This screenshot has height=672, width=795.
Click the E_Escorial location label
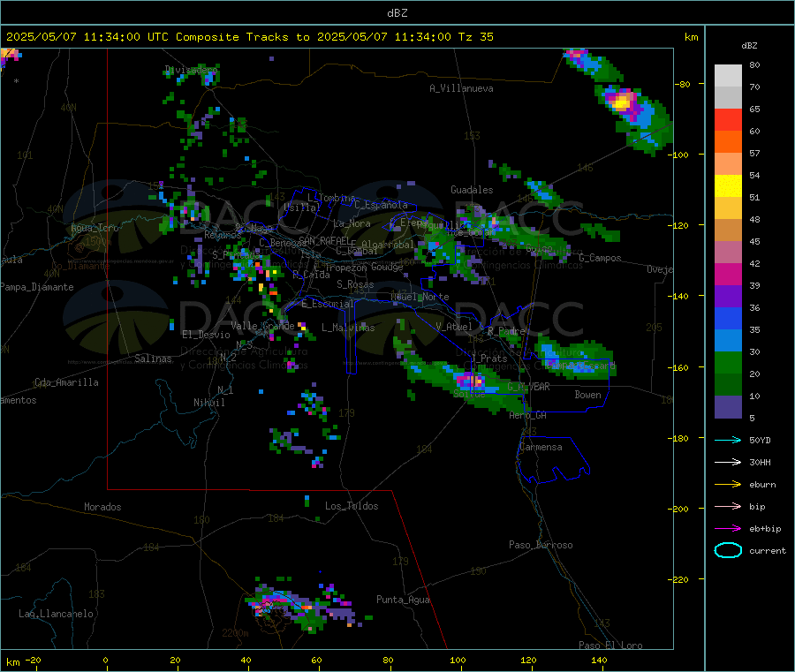tap(327, 304)
